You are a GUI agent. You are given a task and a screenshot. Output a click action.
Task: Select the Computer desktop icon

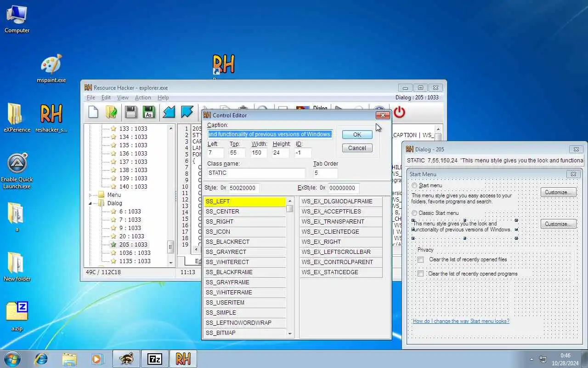[x=17, y=19]
